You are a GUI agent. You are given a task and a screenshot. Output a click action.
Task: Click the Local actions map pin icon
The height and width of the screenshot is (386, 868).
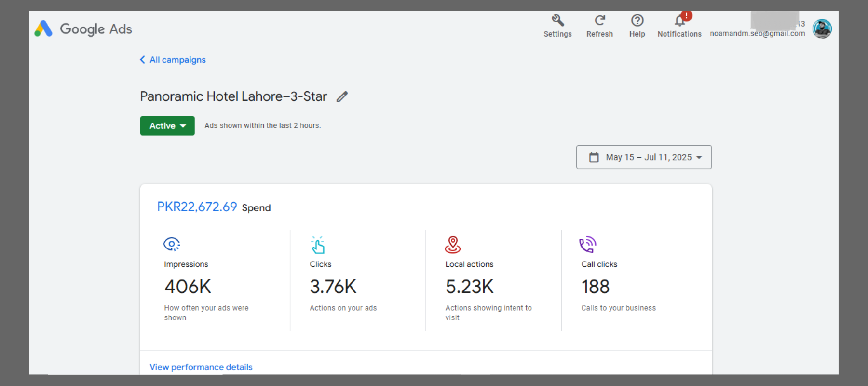click(452, 245)
